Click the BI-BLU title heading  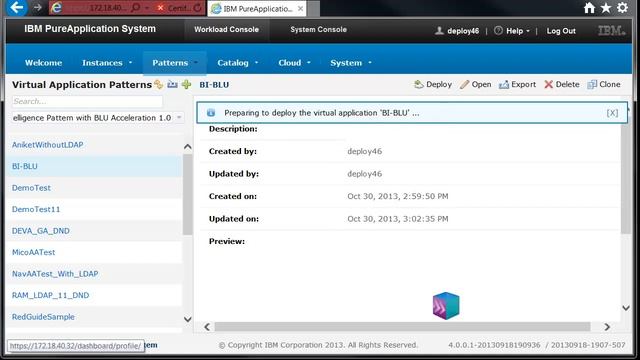coord(214,84)
